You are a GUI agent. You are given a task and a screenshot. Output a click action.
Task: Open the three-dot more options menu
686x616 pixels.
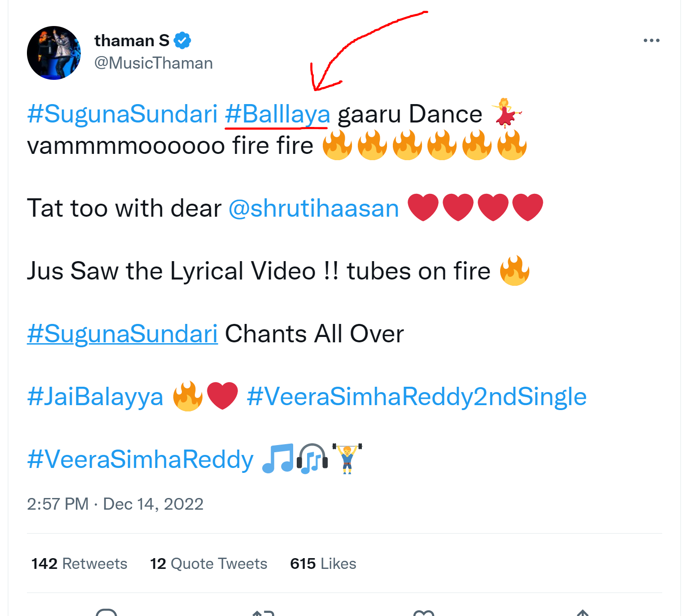pyautogui.click(x=651, y=40)
